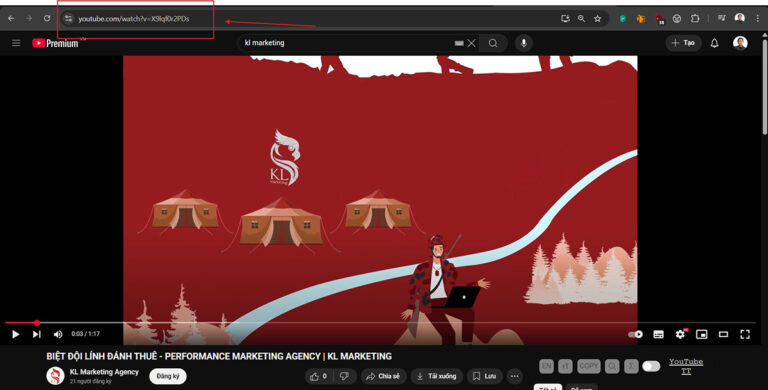Click the Tạo create button
768x390 pixels.
tap(683, 43)
